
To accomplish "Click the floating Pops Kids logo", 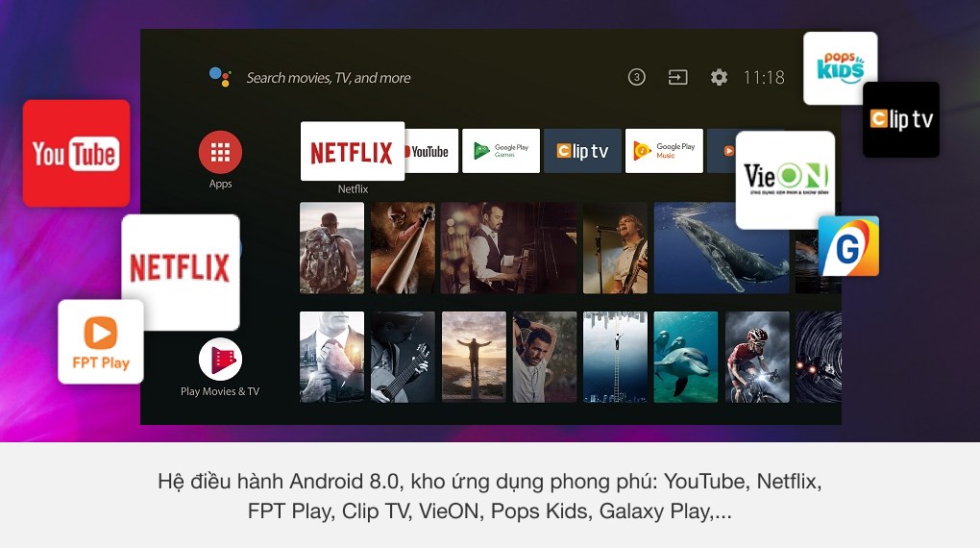I will pos(840,68).
